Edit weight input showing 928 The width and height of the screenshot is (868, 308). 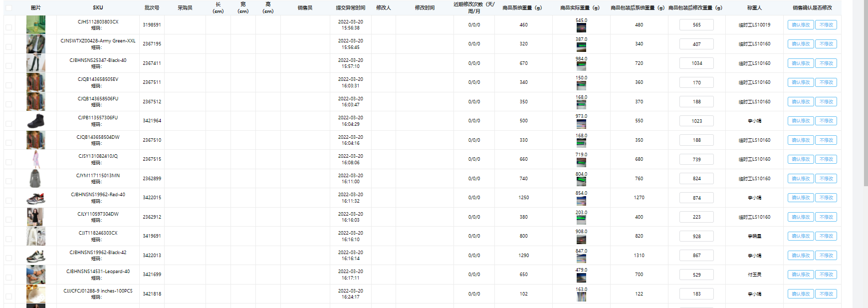(x=696, y=236)
